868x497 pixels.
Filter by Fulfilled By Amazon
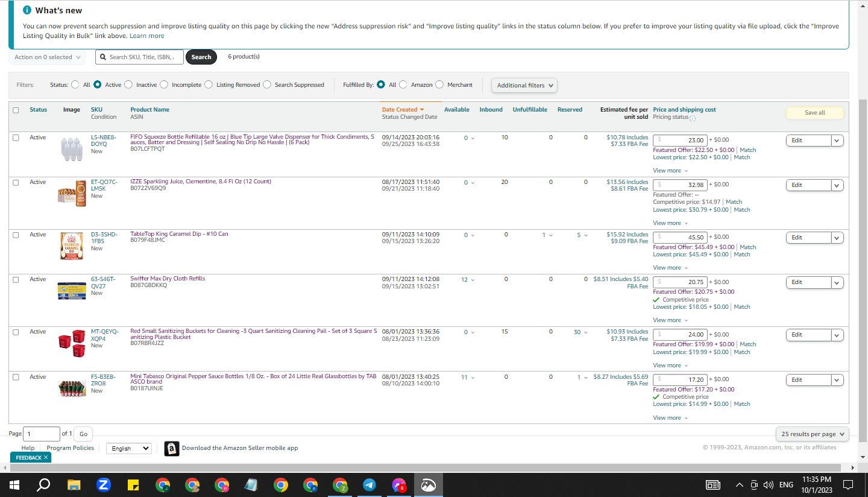coord(403,84)
